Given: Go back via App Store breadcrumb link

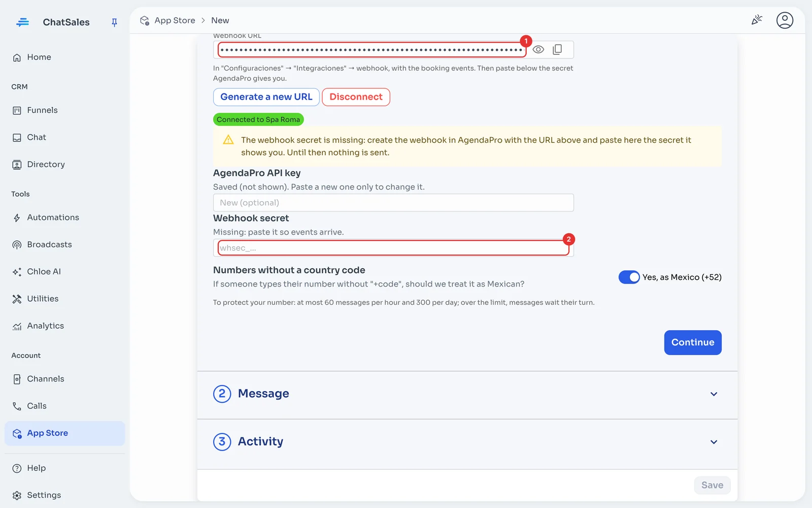Looking at the screenshot, I should 175,20.
